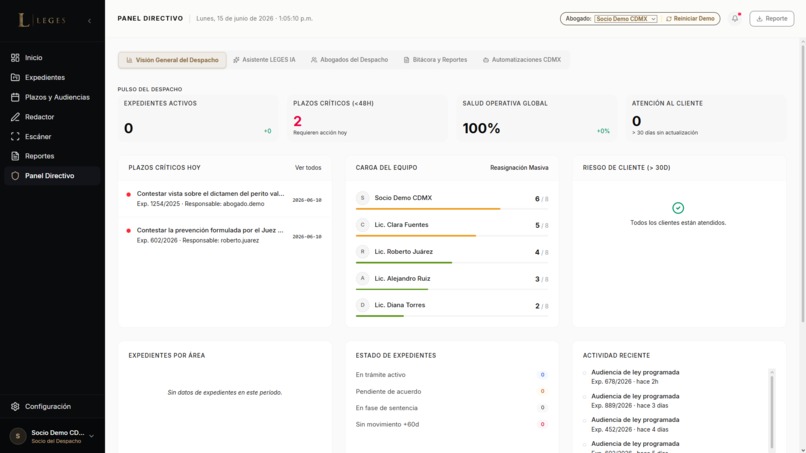
Task: Click the Redactor pen icon
Action: pyautogui.click(x=15, y=117)
